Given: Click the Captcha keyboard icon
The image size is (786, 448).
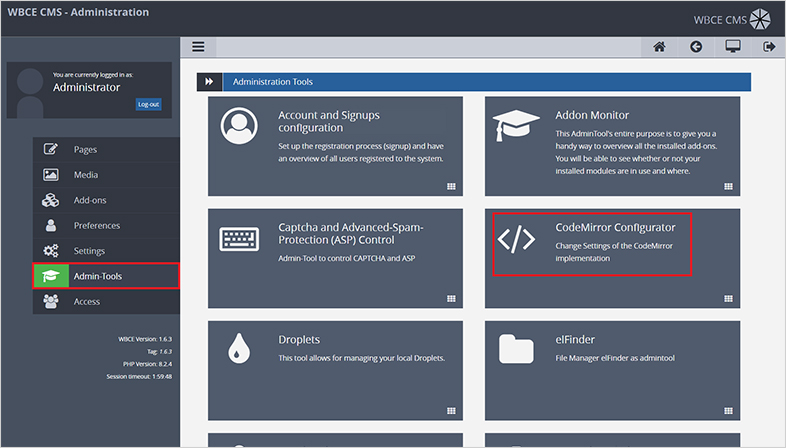Looking at the screenshot, I should click(x=239, y=239).
